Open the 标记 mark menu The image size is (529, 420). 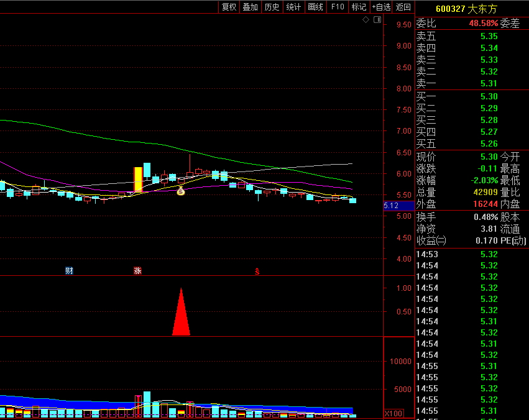click(x=359, y=7)
